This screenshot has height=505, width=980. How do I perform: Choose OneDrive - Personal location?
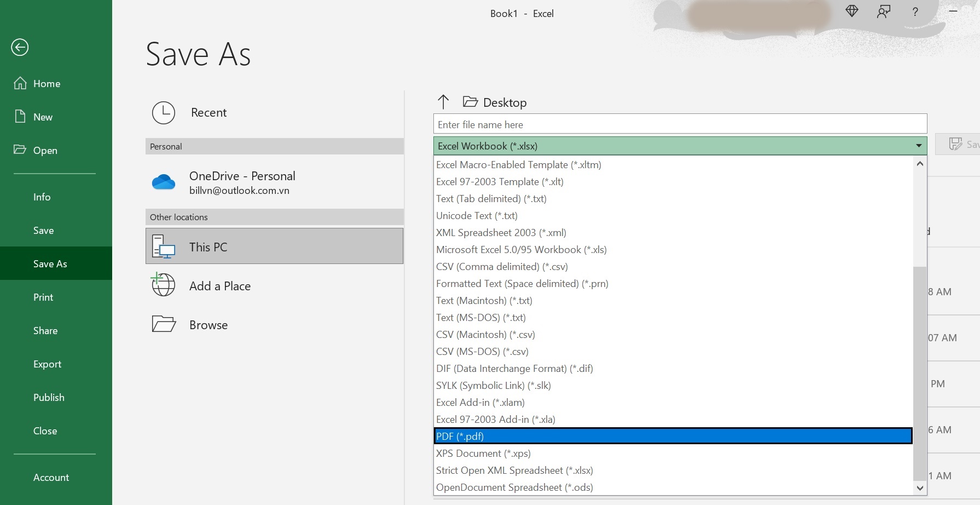[x=274, y=182]
